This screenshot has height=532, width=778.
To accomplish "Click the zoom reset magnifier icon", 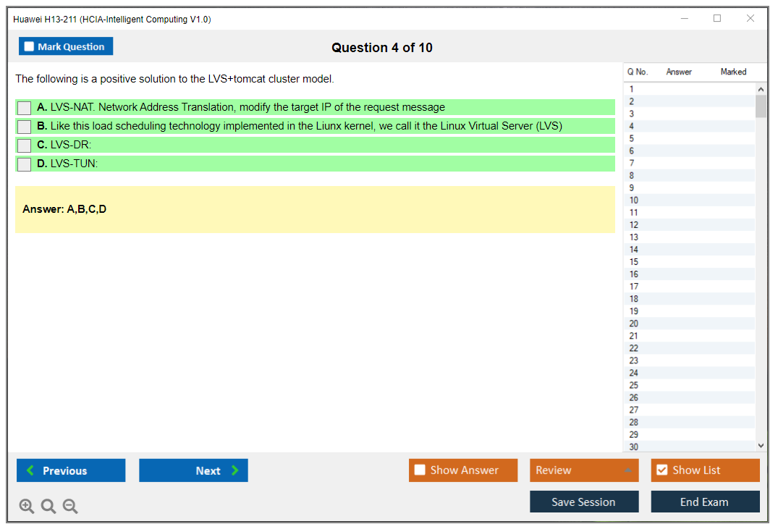I will coord(48,507).
